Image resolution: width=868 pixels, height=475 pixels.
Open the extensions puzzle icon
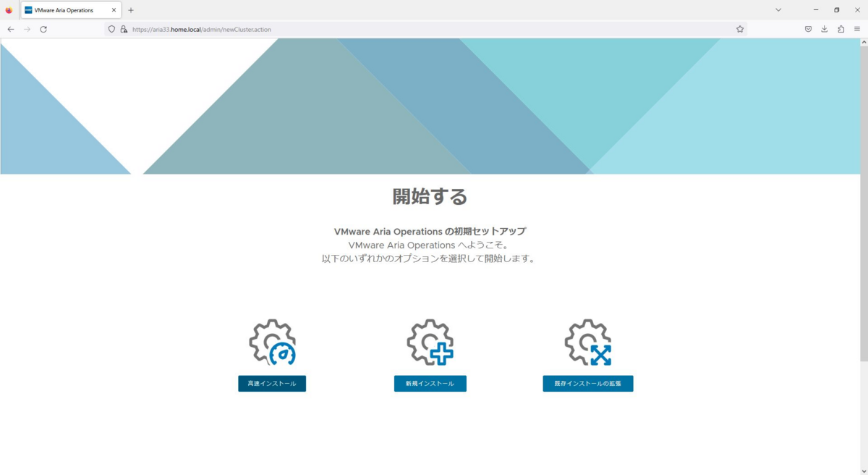coord(841,29)
